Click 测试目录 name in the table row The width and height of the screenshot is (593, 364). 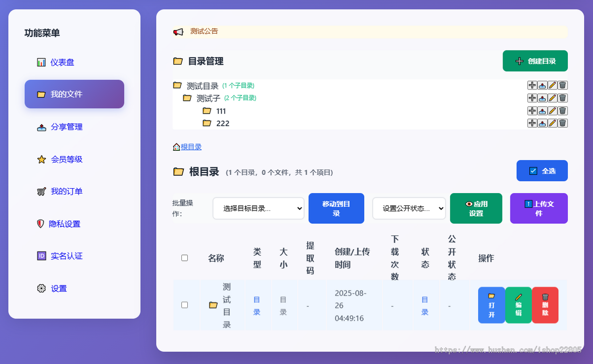click(227, 305)
